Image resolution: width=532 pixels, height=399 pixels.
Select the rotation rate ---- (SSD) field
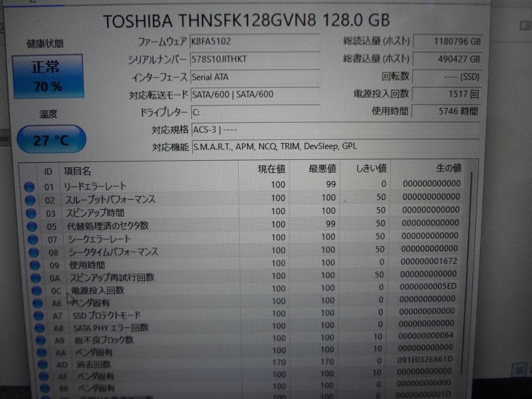447,77
